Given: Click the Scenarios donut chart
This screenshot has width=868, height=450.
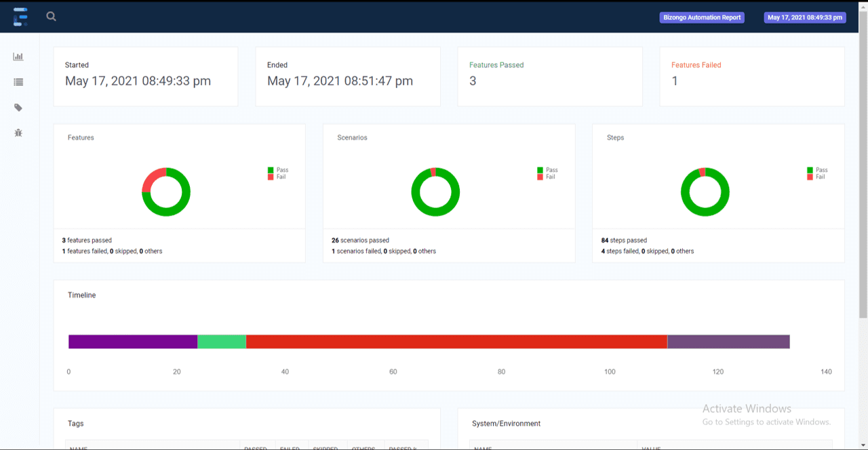Looking at the screenshot, I should click(435, 192).
